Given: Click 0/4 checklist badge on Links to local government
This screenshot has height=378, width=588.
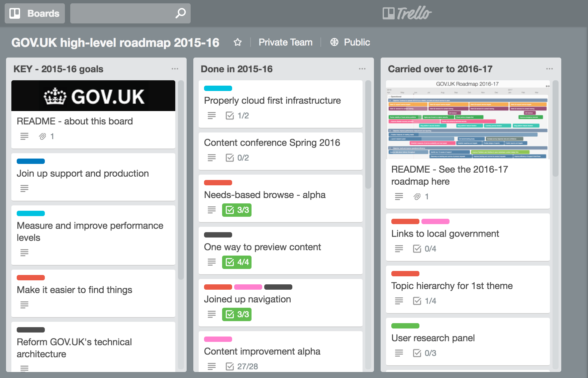Looking at the screenshot, I should tap(425, 249).
